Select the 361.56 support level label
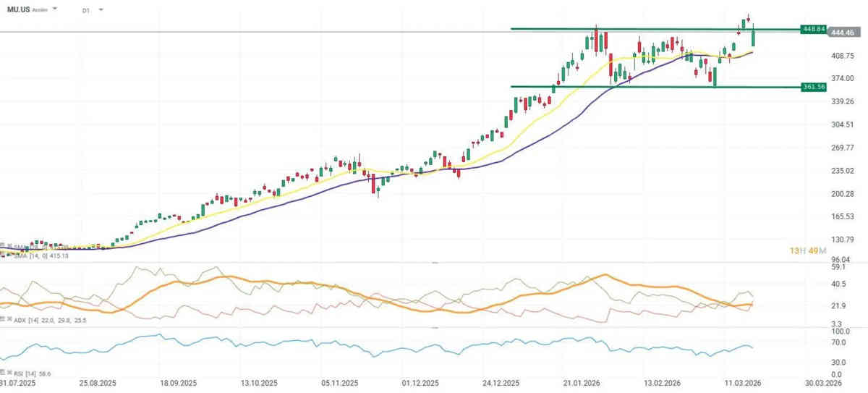The height and width of the screenshot is (393, 868). 814,87
